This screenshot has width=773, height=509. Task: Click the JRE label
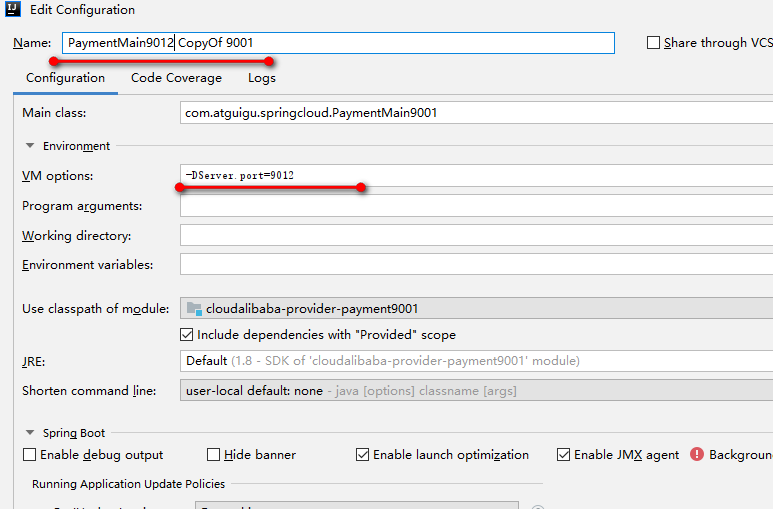pos(34,362)
